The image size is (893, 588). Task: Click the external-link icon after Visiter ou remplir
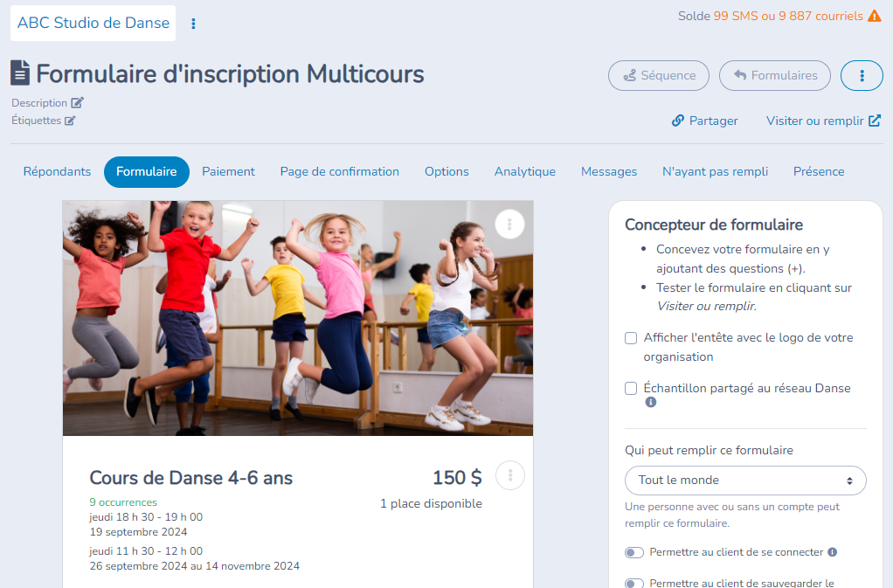875,121
